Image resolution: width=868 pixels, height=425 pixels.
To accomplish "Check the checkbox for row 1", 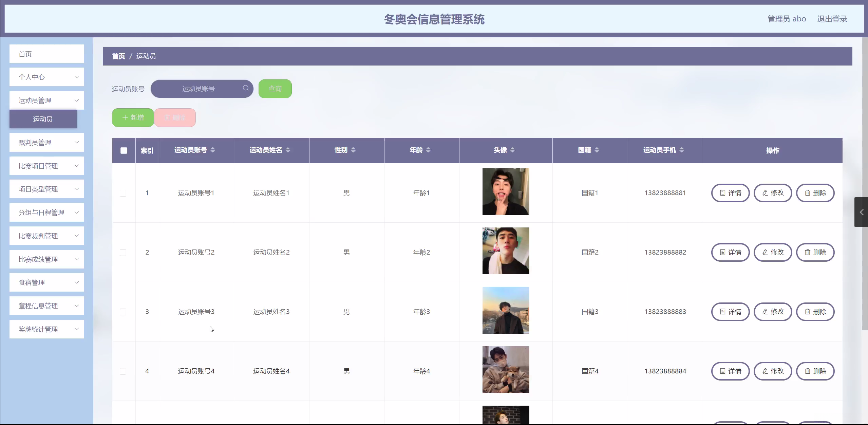I will (x=123, y=193).
